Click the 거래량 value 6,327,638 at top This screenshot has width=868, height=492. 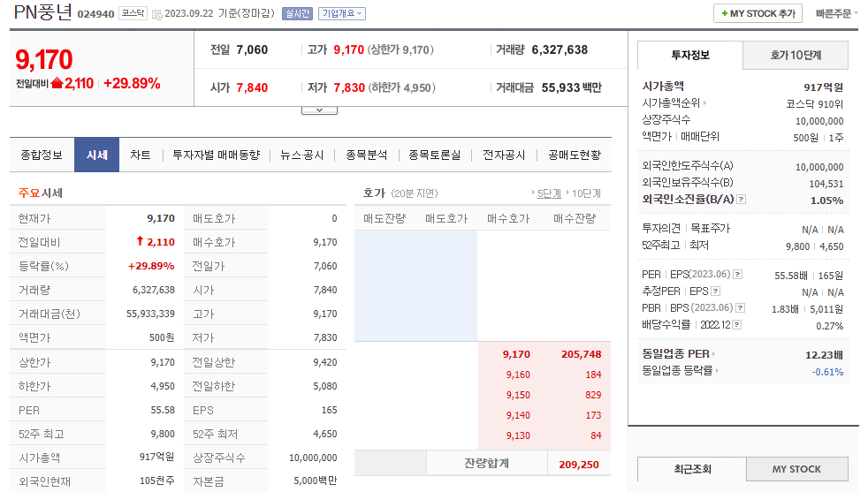click(x=560, y=49)
